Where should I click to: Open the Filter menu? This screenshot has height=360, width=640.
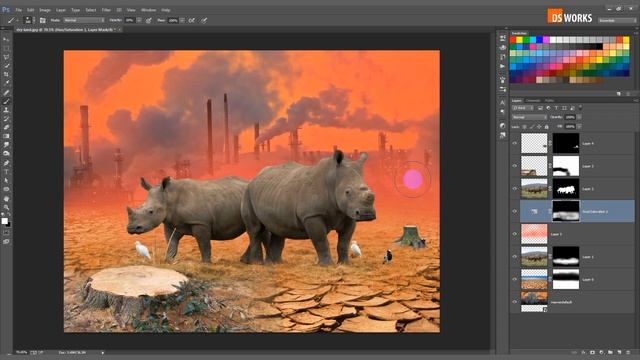coord(106,10)
